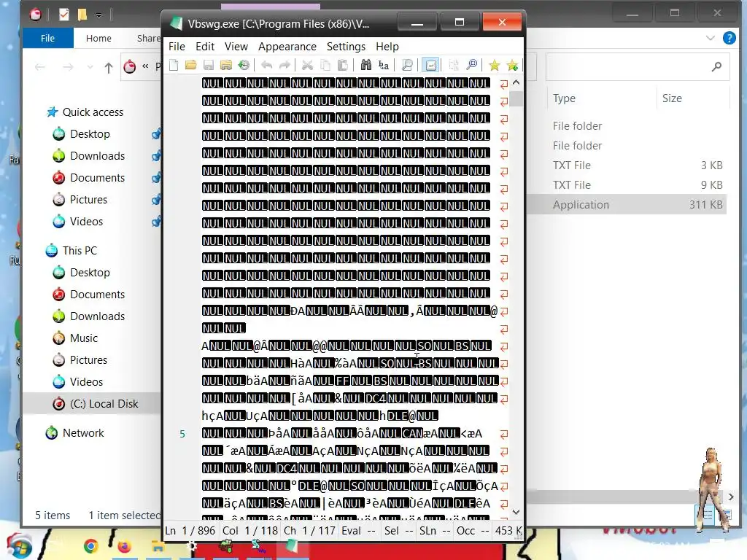747x560 pixels.
Task: Click the Add to Favorites star-plus icon
Action: coord(512,65)
